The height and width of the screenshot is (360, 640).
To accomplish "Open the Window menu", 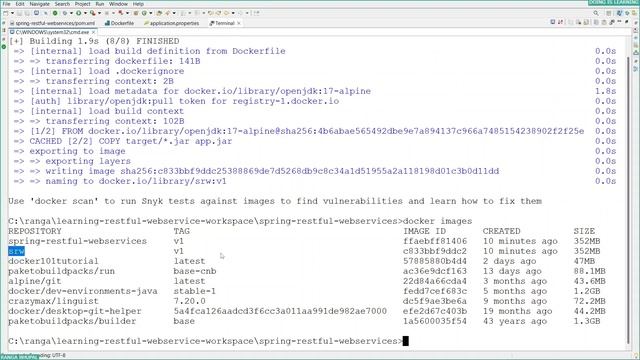I will (x=118, y=4).
